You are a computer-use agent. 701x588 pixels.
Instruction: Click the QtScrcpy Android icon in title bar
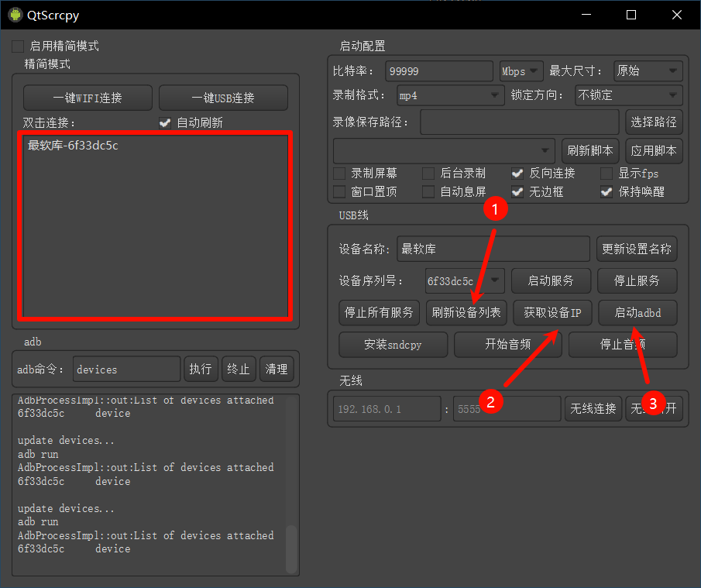tap(15, 15)
